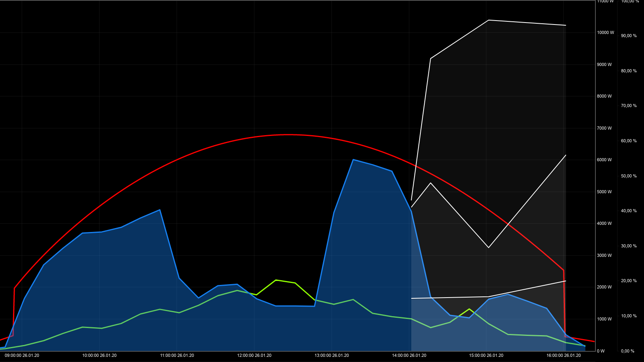The image size is (644, 362).
Task: Click the 40,00 % axis label
Action: click(x=629, y=211)
